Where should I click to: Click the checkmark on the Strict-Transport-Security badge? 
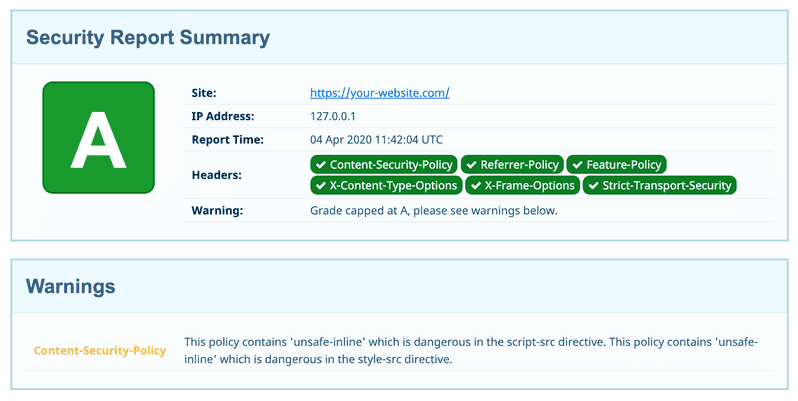(593, 185)
